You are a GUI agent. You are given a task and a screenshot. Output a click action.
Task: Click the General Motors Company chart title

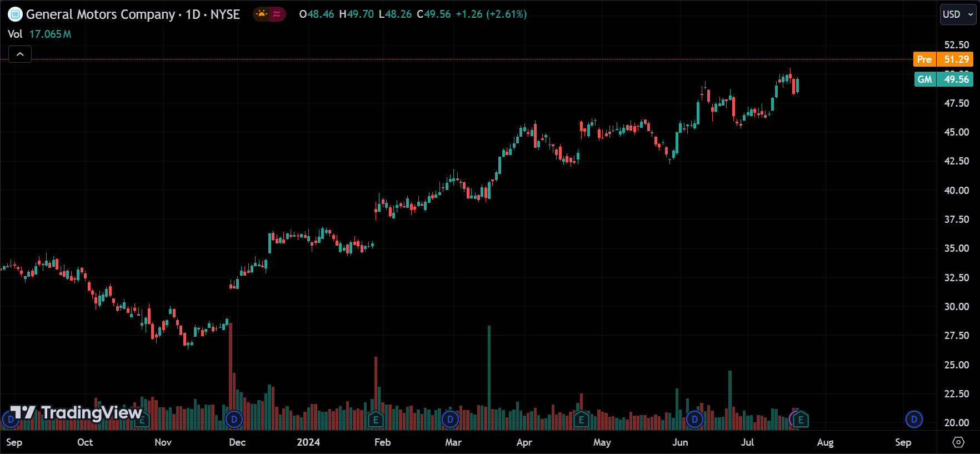pyautogui.click(x=133, y=14)
